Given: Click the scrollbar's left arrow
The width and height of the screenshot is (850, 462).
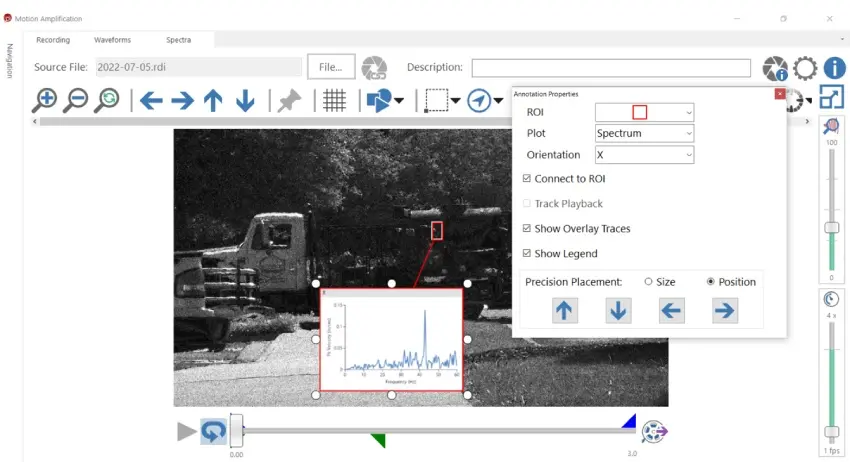Looking at the screenshot, I should pos(35,121).
